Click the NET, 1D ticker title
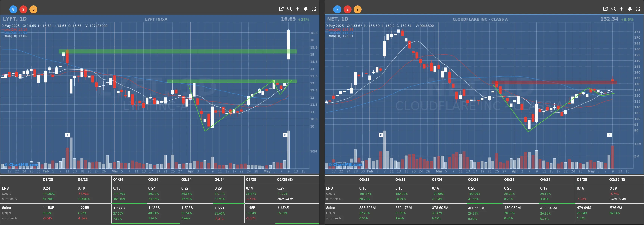Viewport: 644px width, 225px height. coord(338,19)
